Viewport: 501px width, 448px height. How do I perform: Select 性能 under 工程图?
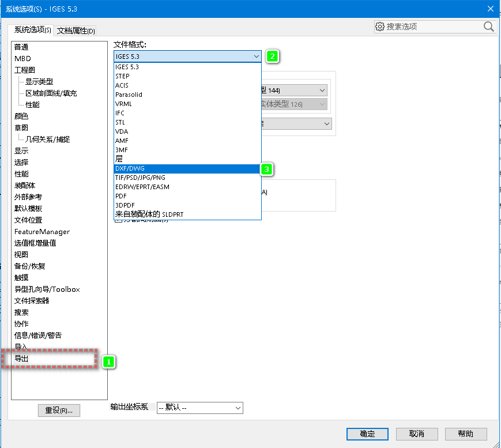click(32, 105)
